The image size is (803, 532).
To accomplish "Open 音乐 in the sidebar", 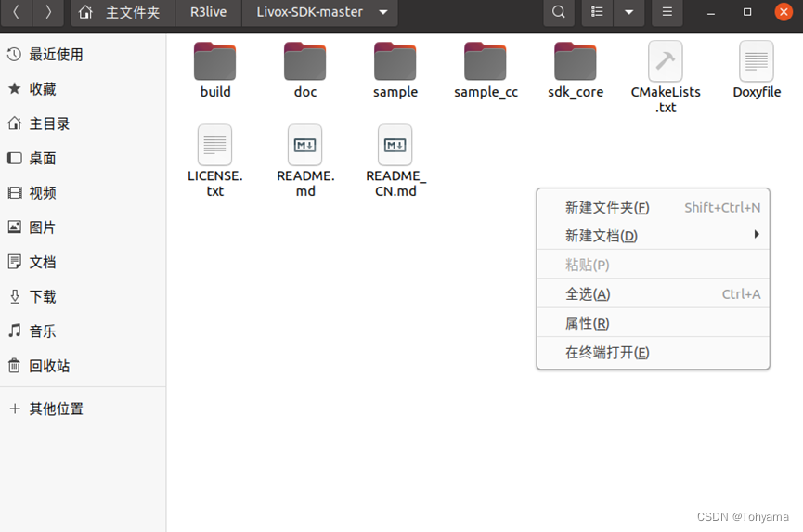I will click(x=83, y=331).
